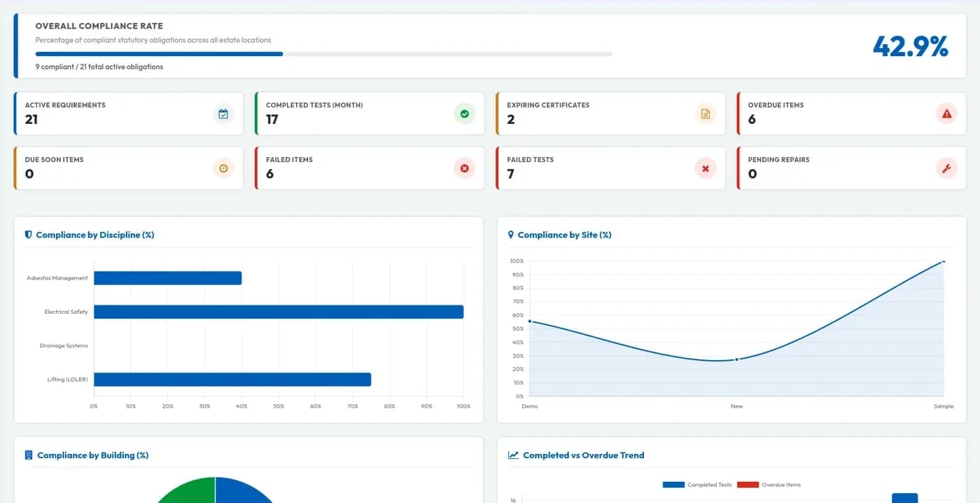Open the Active Requirements card
The image size is (980, 503).
pyautogui.click(x=129, y=113)
